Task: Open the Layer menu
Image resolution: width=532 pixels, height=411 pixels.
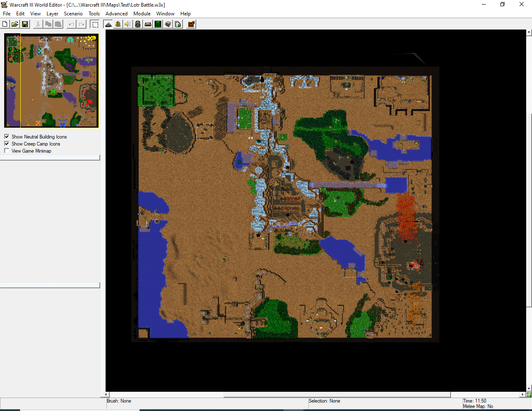Action: (52, 14)
